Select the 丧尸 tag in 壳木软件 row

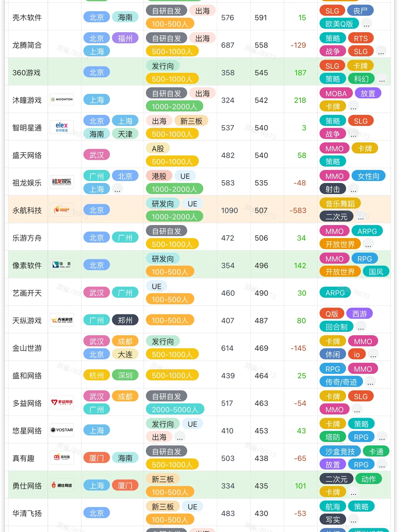click(x=360, y=11)
